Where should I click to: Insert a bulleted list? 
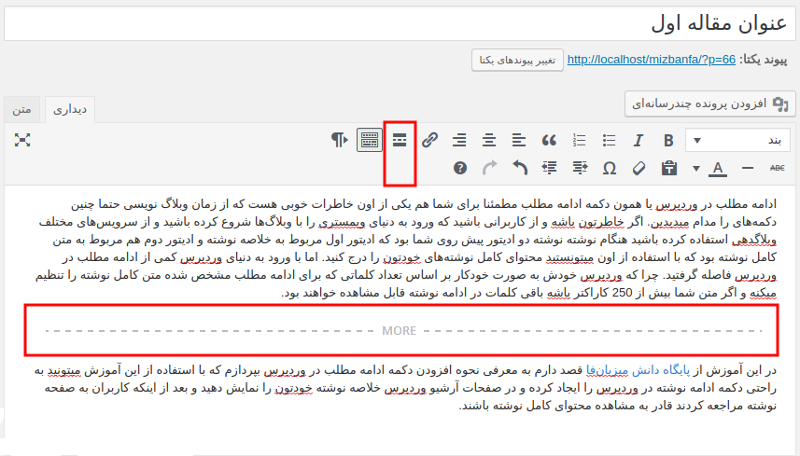coord(608,140)
